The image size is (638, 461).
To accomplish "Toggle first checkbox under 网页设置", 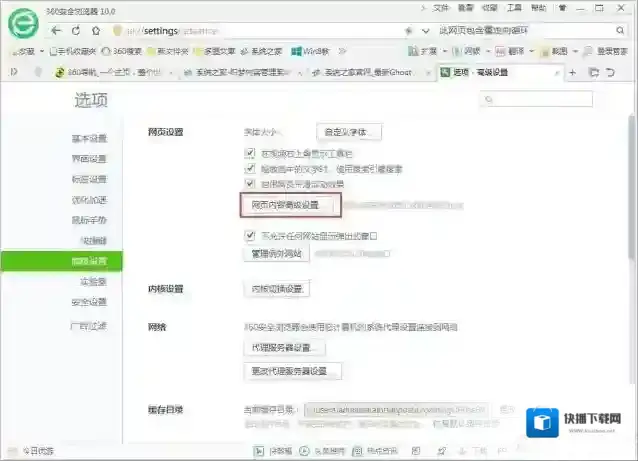I will click(x=250, y=153).
